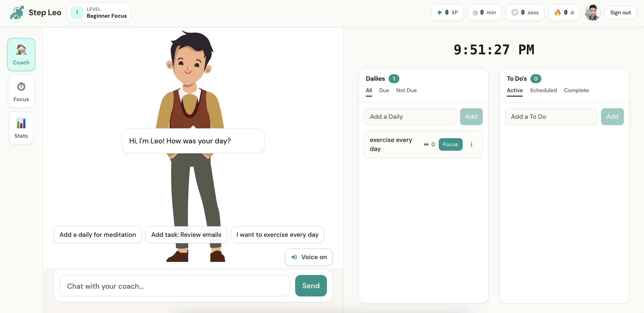Open the Coach house icon tab
Screen dimensions: 644x313
(x=21, y=55)
